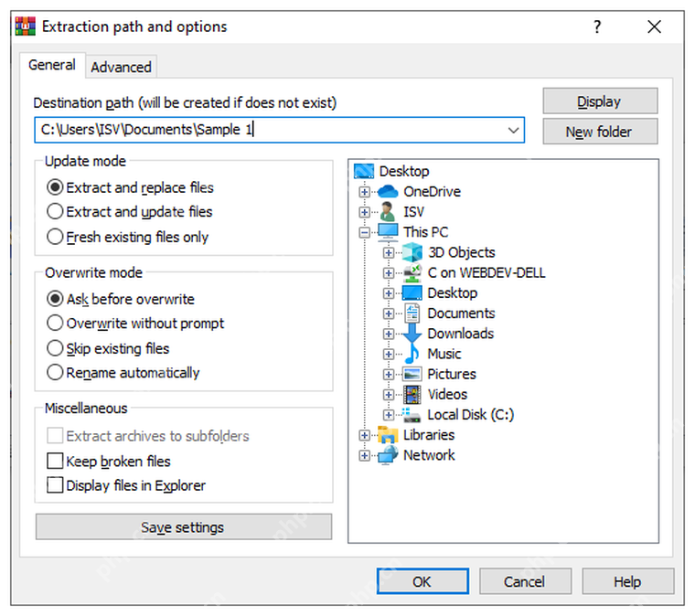Expand the Documents node
Screen dimensions: 695x616
pyautogui.click(x=389, y=313)
